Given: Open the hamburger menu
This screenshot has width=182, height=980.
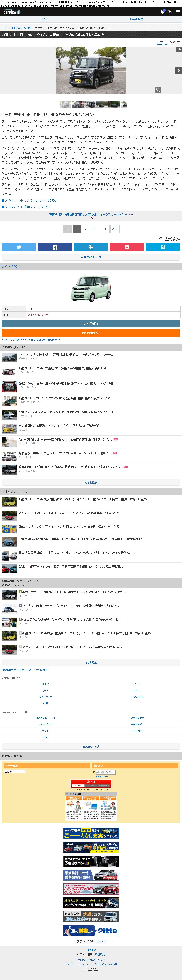Looking at the screenshot, I should click(x=178, y=12).
